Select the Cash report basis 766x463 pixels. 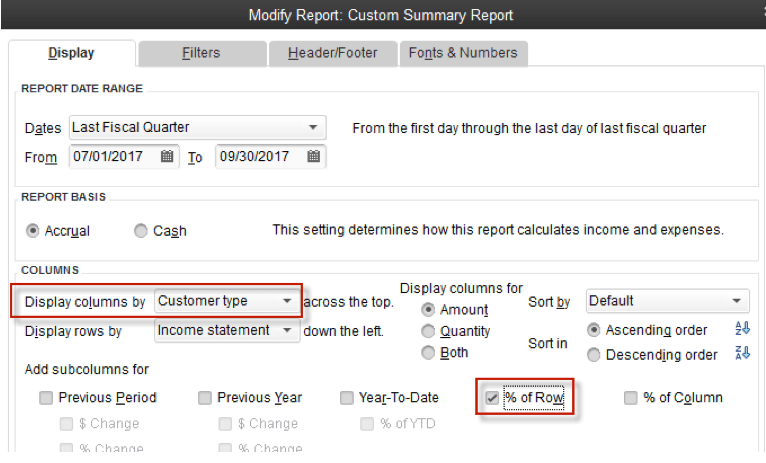point(141,231)
